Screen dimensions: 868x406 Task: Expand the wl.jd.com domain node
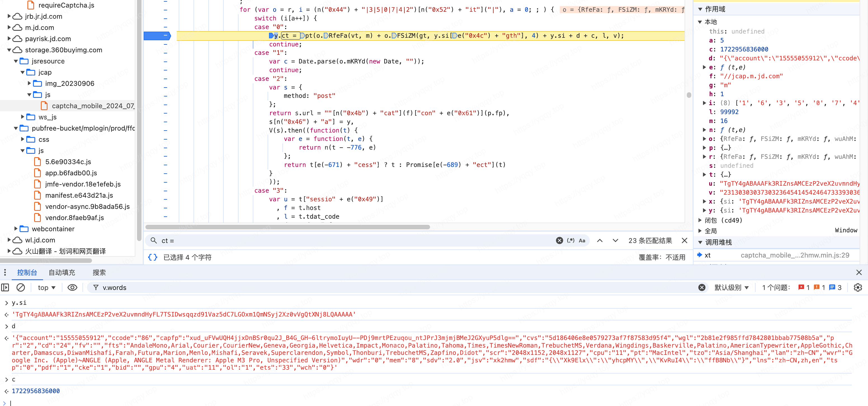click(9, 240)
